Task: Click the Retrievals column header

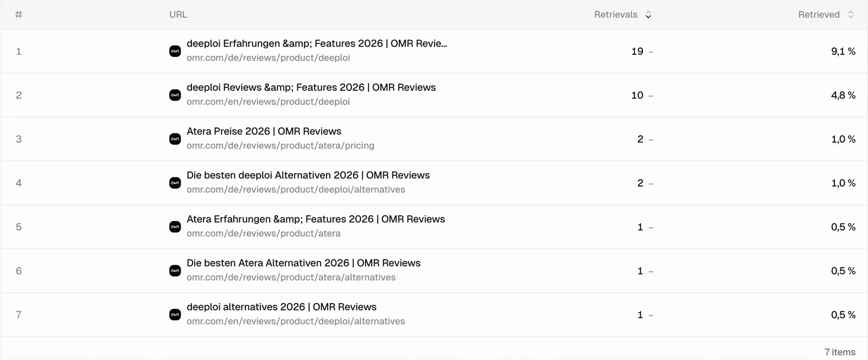Action: (x=616, y=15)
